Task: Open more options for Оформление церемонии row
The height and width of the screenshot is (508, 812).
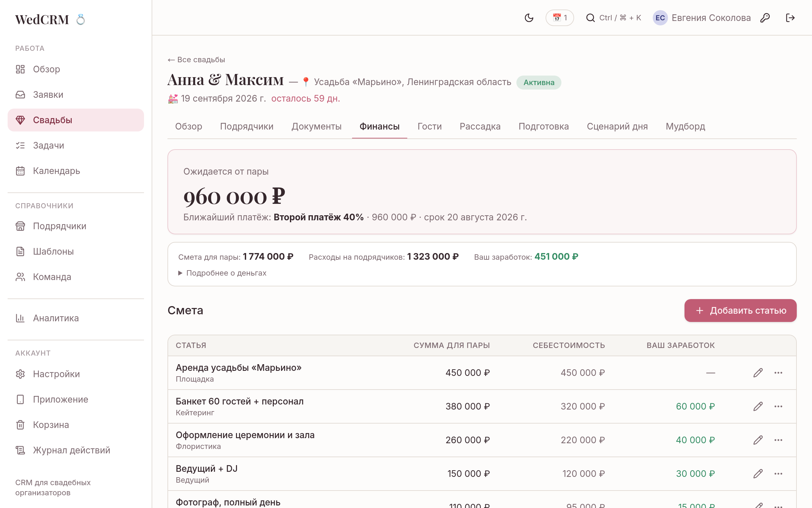Action: (778, 440)
